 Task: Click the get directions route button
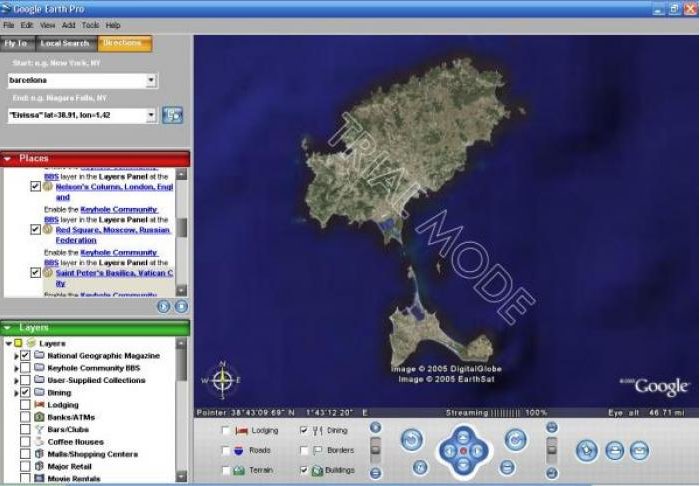(172, 115)
